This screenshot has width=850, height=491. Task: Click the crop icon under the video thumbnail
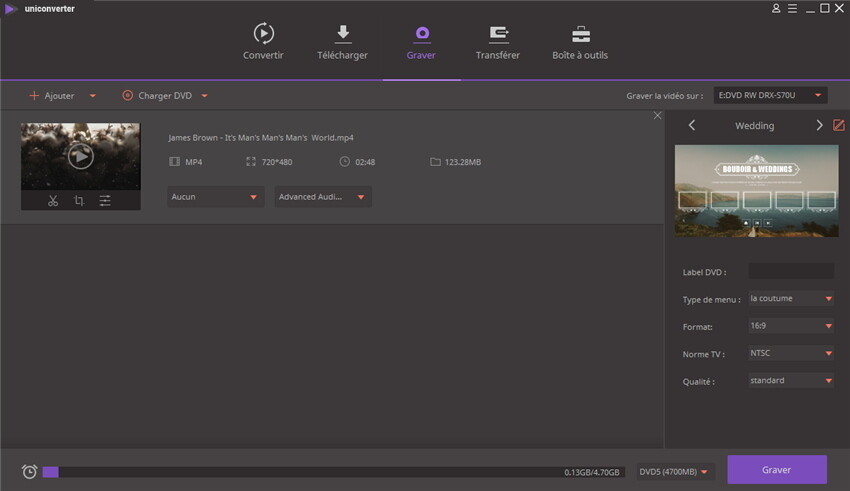point(79,201)
